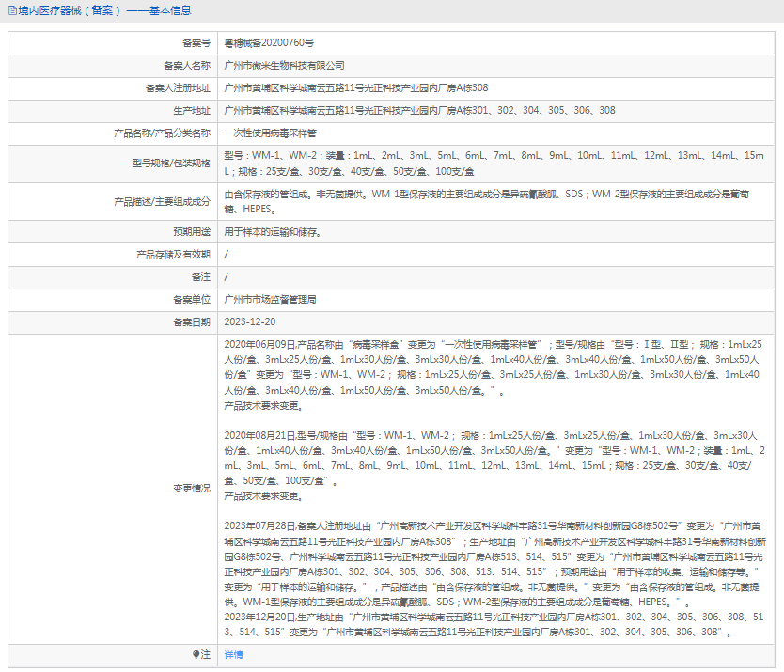This screenshot has height=672, width=784.
Task: Click the filing number 粤穗械备20200760号
Action: coord(269,43)
